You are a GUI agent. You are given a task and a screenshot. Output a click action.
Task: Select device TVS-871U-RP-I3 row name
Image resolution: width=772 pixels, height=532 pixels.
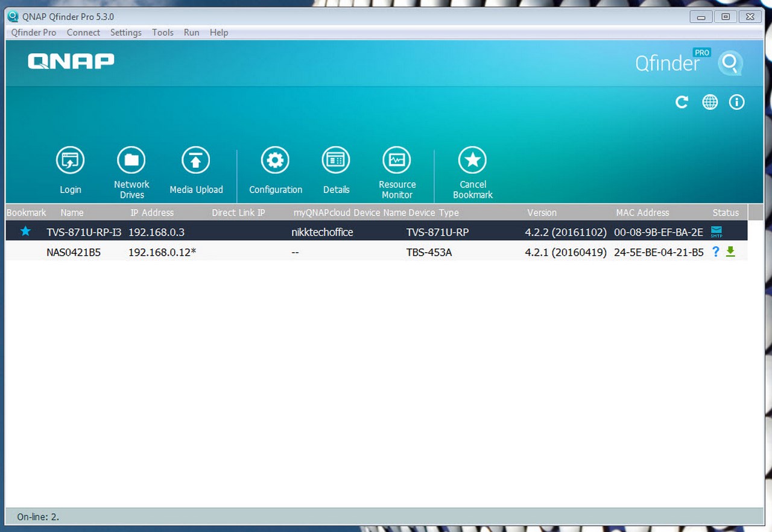coord(84,232)
